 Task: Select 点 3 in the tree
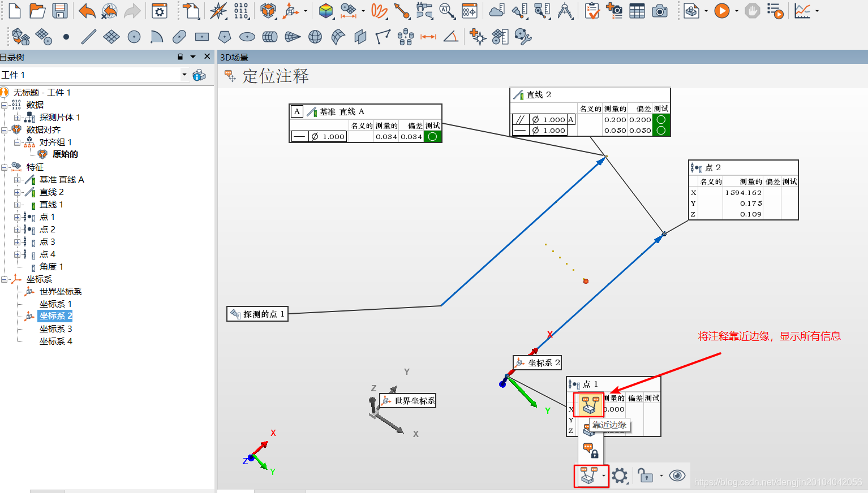(48, 242)
